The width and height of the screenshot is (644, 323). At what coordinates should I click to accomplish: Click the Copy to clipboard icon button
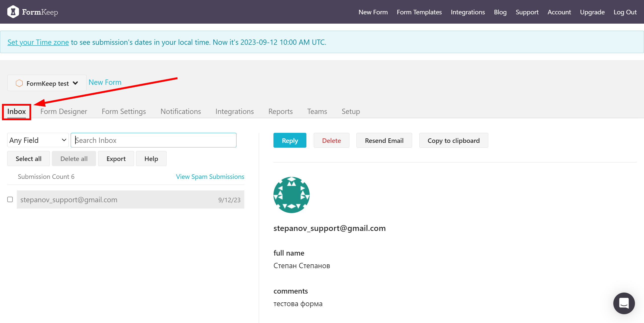pos(453,140)
